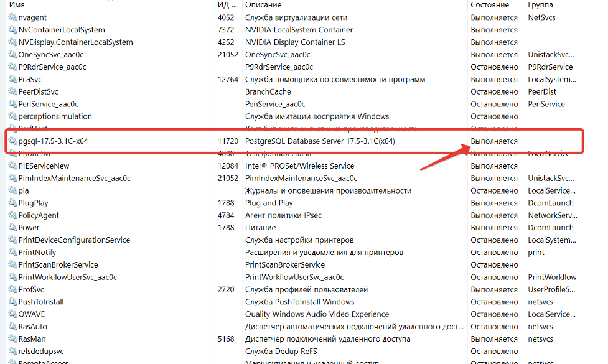Click the Выполняется status of pgsql service

[x=494, y=141]
